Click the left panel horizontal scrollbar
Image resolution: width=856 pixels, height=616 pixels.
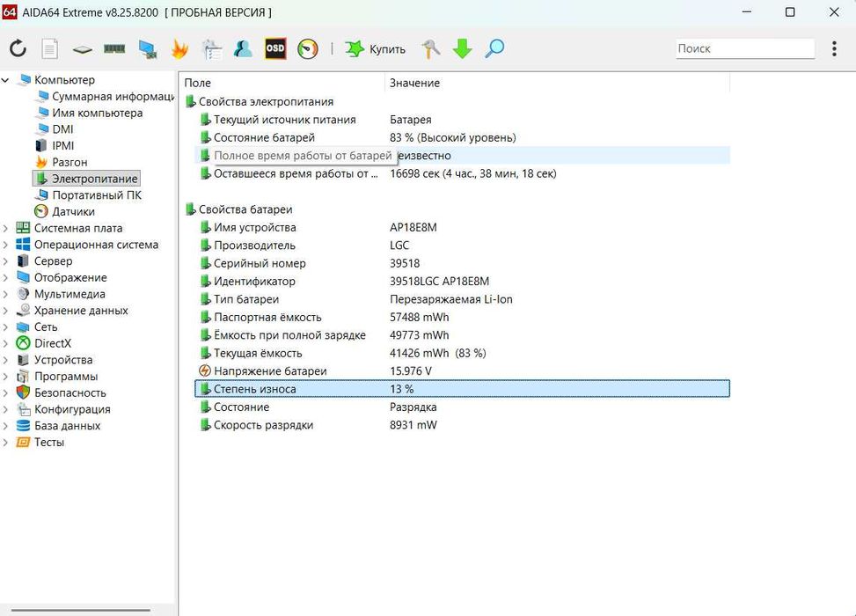tap(80, 610)
